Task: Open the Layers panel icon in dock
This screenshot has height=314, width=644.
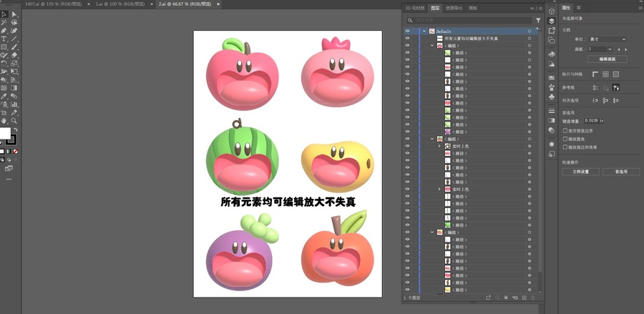Action: (552, 21)
